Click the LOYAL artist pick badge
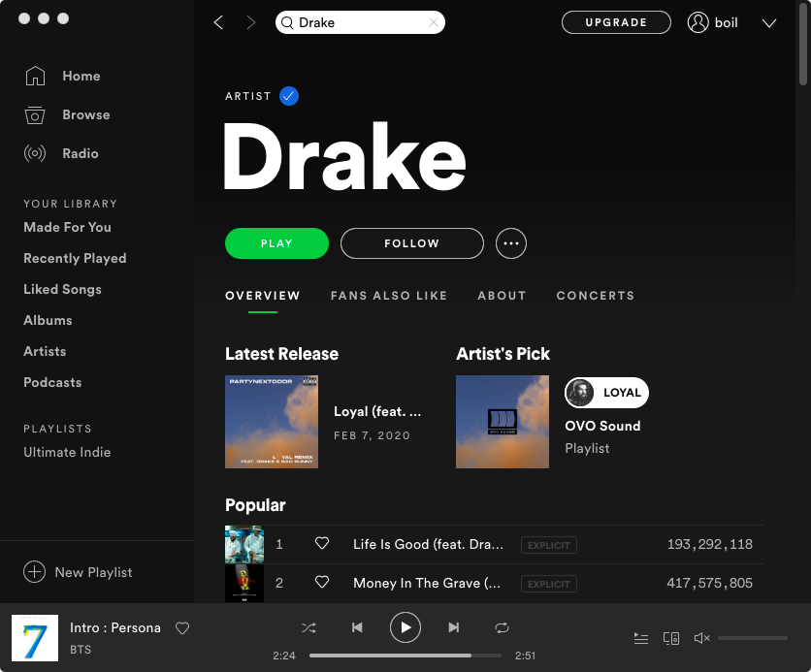The height and width of the screenshot is (672, 811). click(606, 393)
